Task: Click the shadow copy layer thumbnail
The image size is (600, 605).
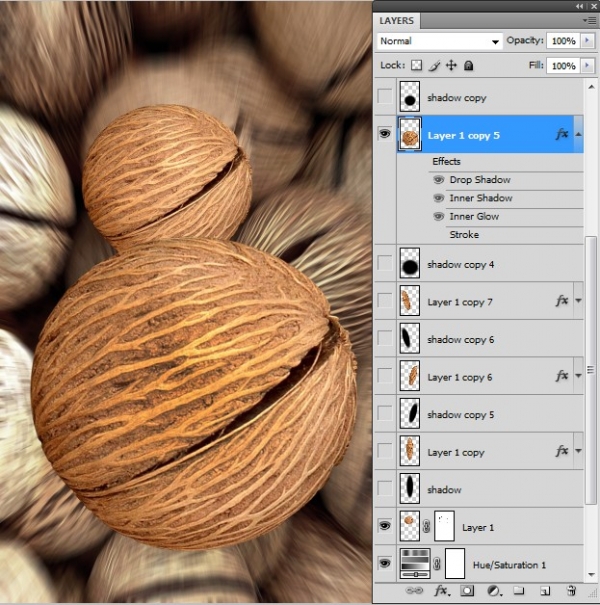Action: [410, 96]
